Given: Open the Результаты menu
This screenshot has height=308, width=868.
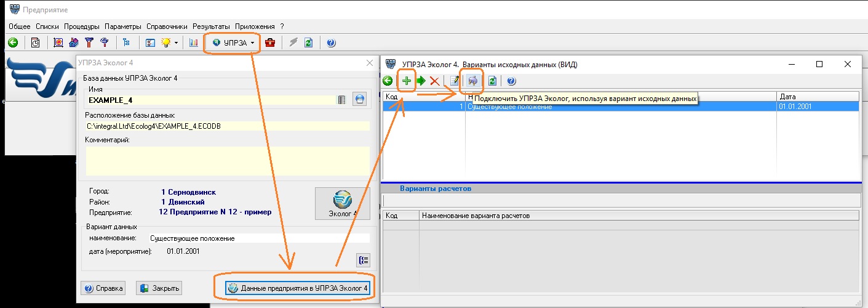Looking at the screenshot, I should coord(211,26).
